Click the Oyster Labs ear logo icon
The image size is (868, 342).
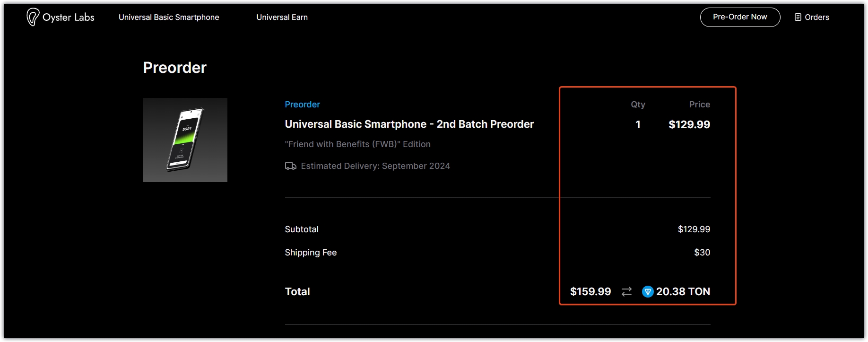(x=33, y=17)
